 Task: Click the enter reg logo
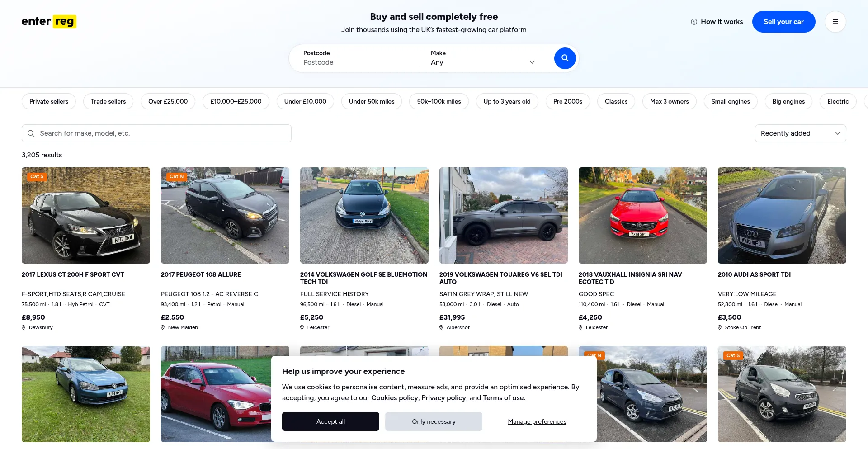click(x=49, y=21)
